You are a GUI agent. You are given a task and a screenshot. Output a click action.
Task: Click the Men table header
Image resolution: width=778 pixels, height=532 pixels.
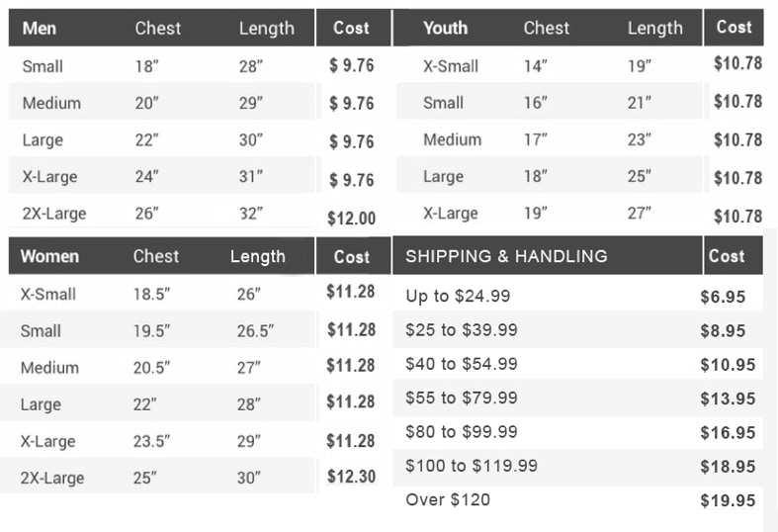40,28
